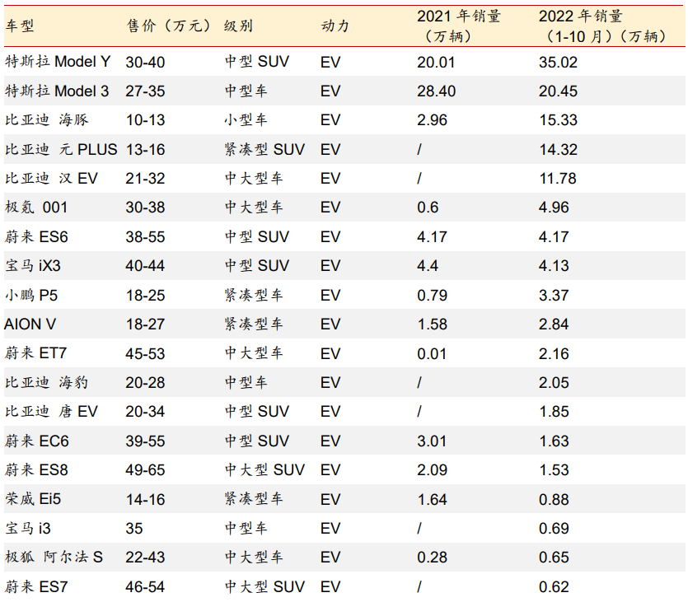Click the 级别 column header
688x616 pixels.
tap(238, 26)
